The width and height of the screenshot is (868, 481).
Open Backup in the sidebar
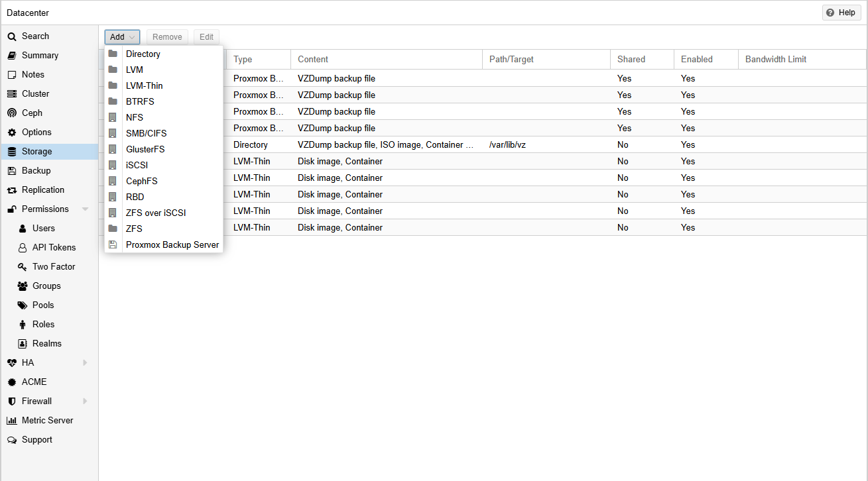(36, 171)
